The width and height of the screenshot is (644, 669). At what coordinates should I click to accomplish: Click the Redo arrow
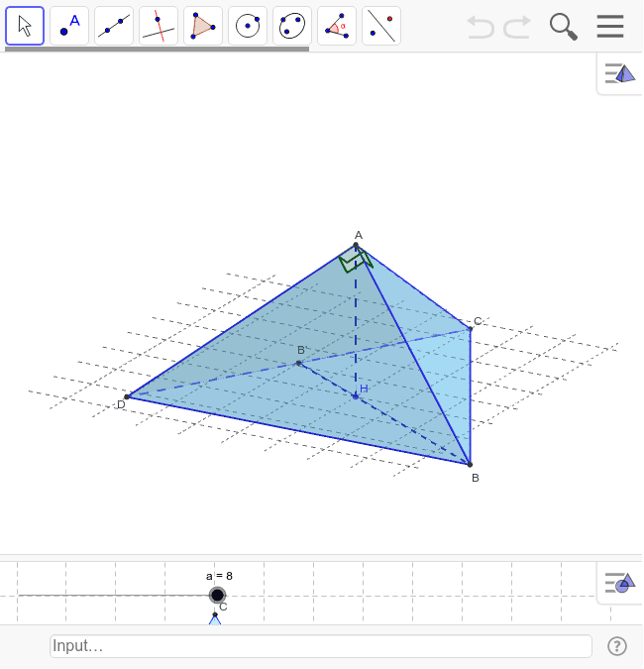click(x=517, y=27)
